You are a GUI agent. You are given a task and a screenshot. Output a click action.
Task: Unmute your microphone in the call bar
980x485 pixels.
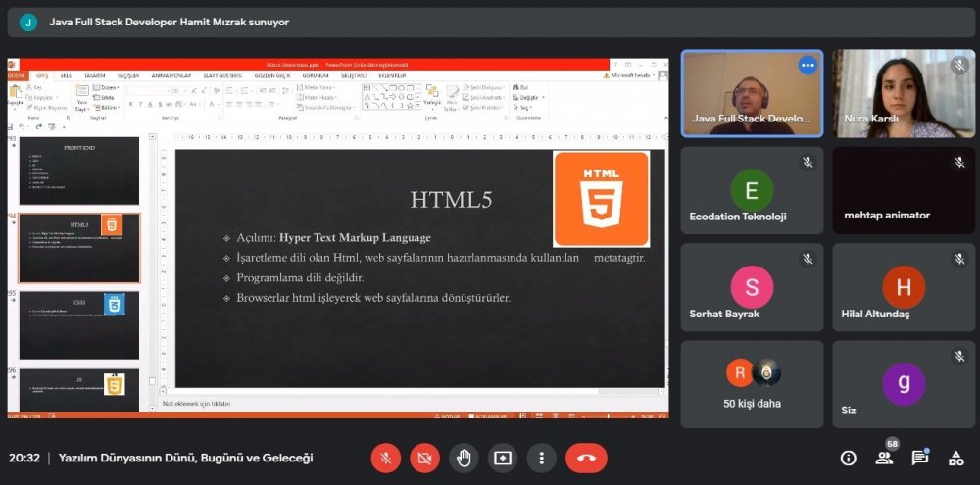pos(385,458)
